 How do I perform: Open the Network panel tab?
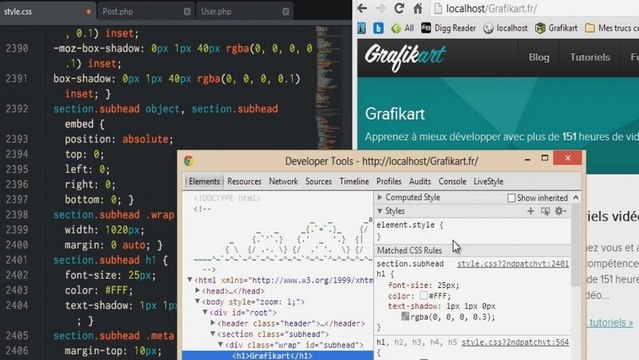283,181
